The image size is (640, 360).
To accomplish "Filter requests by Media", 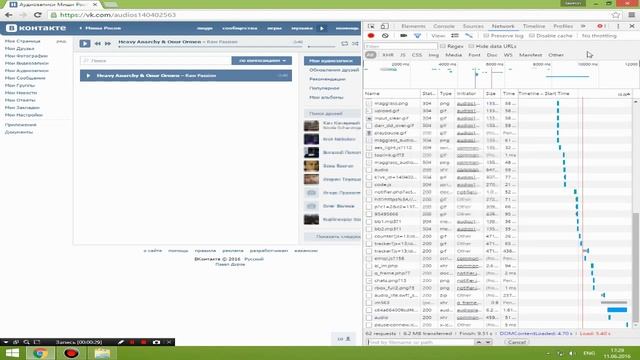I will point(453,55).
